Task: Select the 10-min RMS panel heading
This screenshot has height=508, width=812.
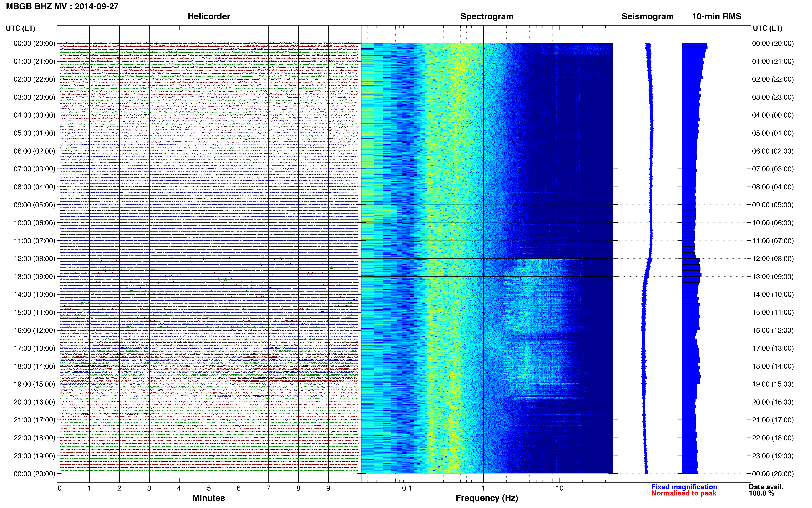Action: [x=717, y=16]
